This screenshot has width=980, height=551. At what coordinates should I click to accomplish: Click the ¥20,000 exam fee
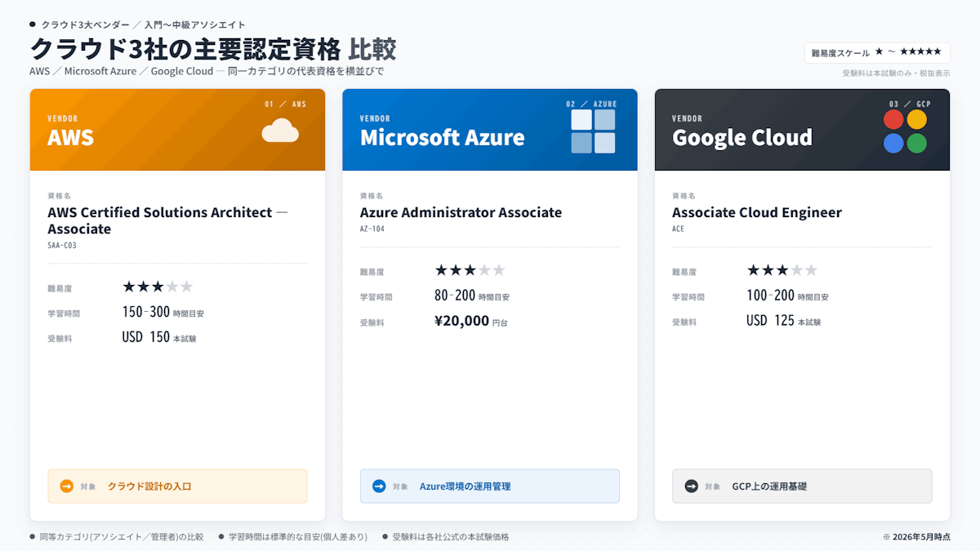pos(461,321)
